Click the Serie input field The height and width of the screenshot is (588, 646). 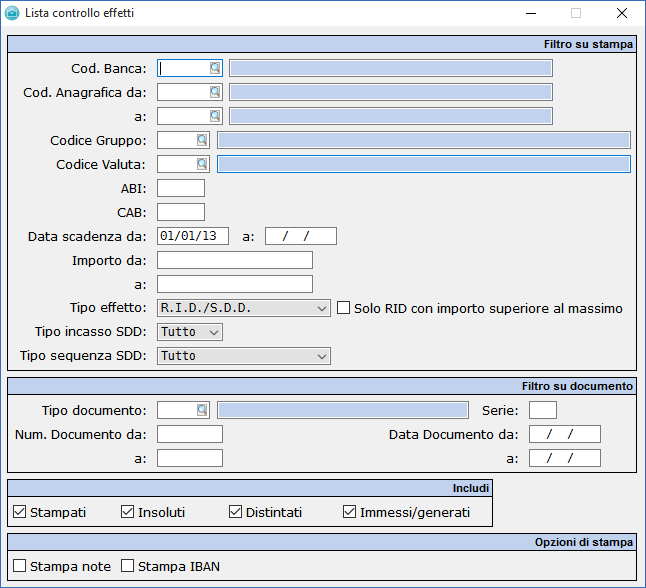point(543,410)
